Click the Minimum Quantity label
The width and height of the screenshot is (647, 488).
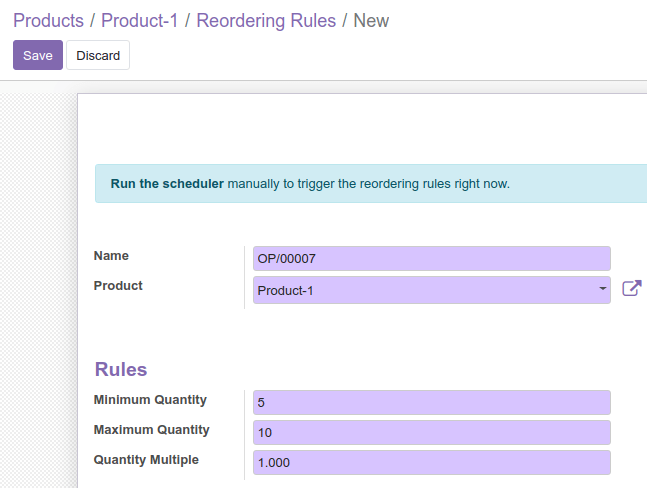(x=150, y=400)
